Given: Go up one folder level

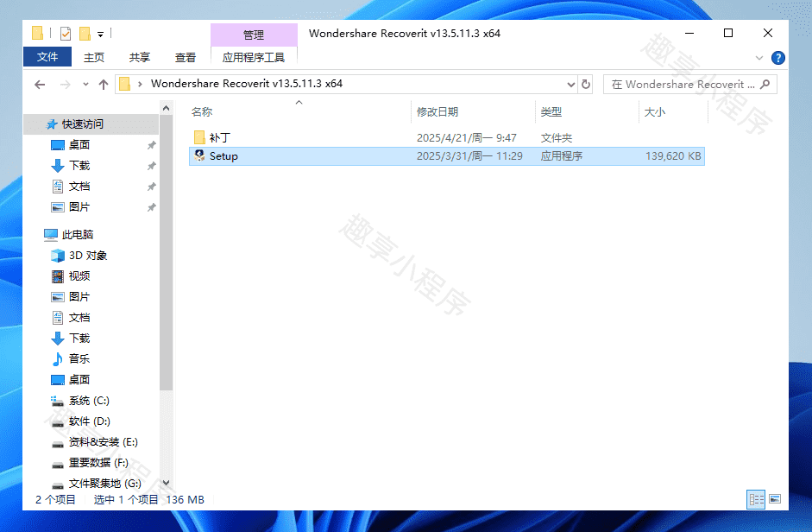Looking at the screenshot, I should pos(103,85).
